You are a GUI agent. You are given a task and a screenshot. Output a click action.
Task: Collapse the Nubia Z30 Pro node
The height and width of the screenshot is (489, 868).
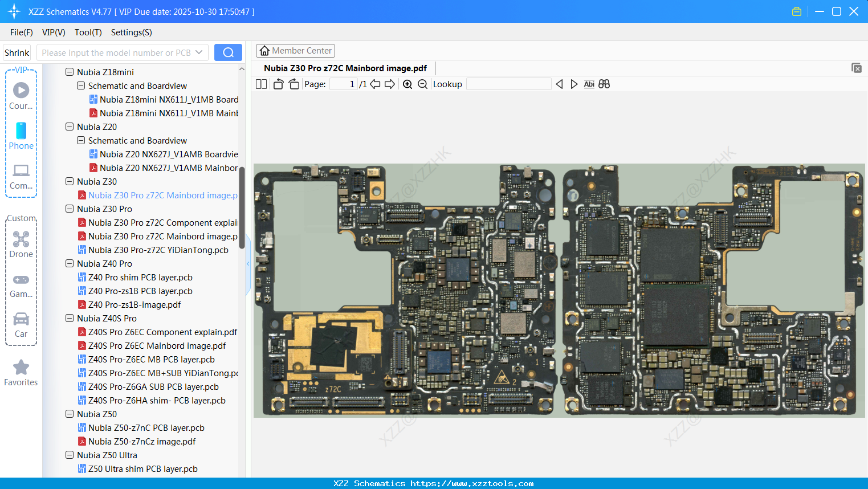coord(69,209)
